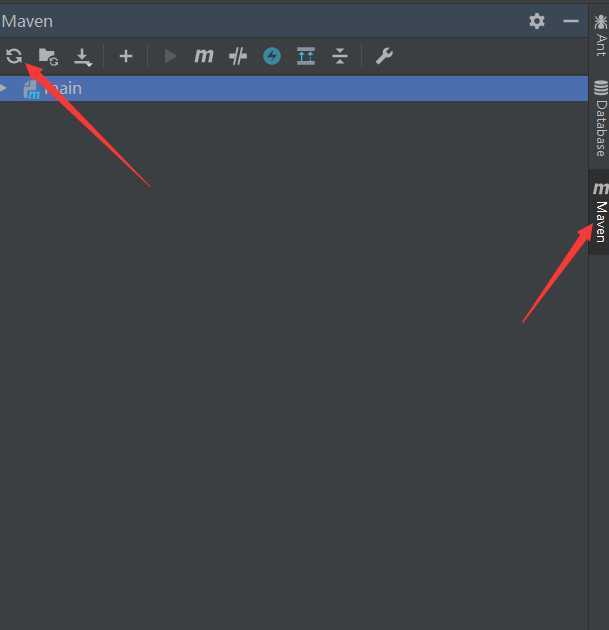The width and height of the screenshot is (609, 630).
Task: Run Maven build play button
Action: [x=170, y=56]
